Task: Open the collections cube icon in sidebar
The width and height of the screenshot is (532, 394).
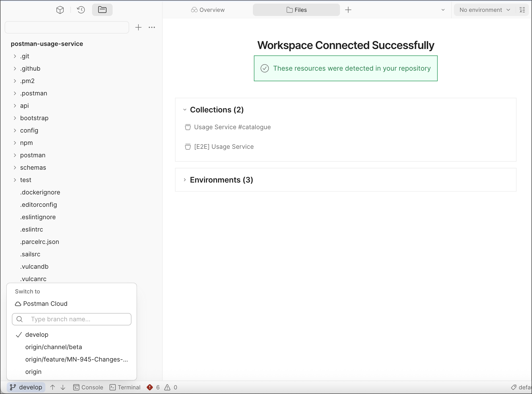Action: point(60,10)
